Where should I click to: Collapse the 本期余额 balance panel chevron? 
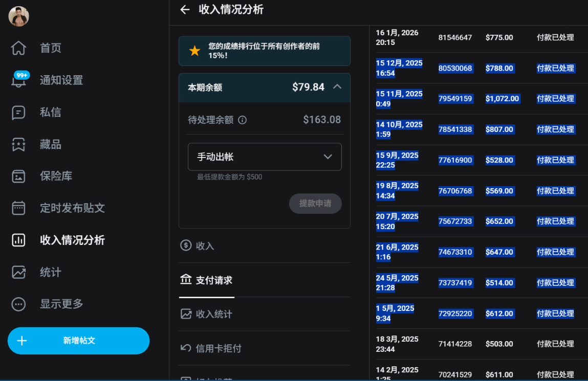point(337,87)
